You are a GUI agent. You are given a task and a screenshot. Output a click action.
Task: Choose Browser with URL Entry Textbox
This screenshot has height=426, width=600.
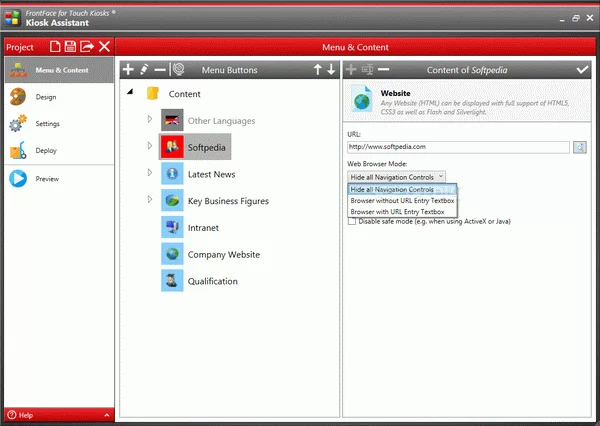tap(402, 212)
